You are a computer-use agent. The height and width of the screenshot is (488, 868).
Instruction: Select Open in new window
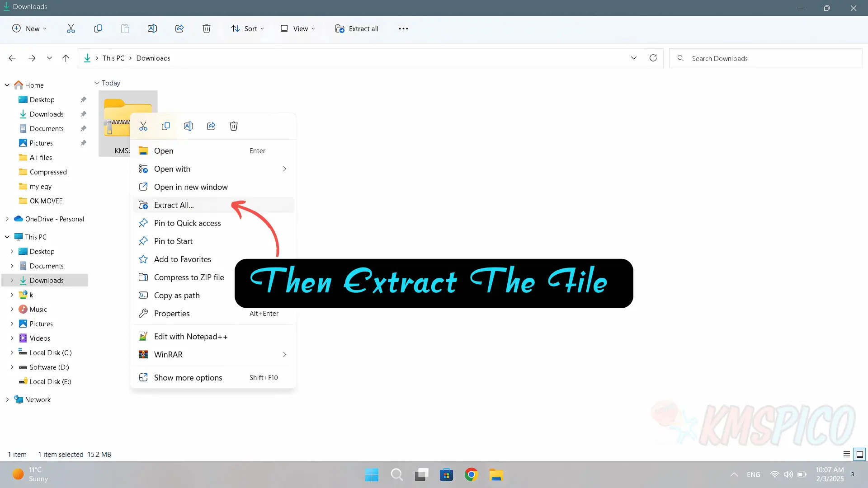point(213,187)
